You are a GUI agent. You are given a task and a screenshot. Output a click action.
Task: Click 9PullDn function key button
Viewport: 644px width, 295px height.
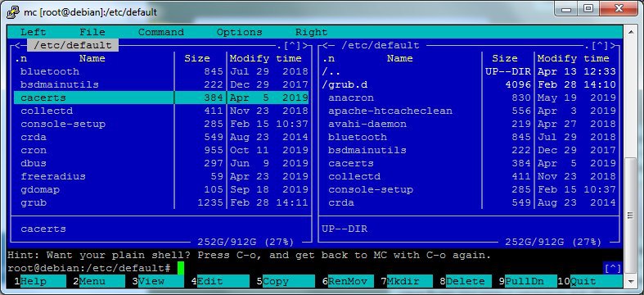coord(528,281)
